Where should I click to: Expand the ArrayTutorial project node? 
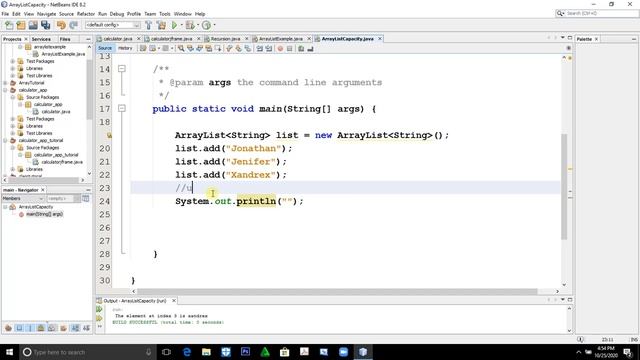pos(6,83)
